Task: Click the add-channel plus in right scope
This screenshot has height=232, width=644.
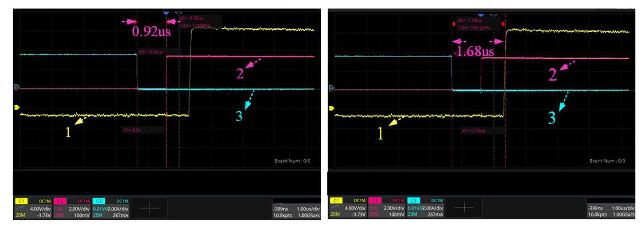Action: coord(464,208)
